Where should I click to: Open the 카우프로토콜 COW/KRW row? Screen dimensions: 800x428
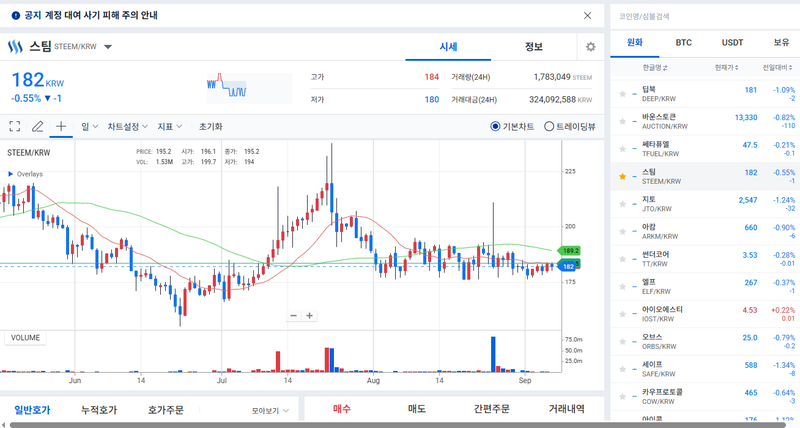705,397
